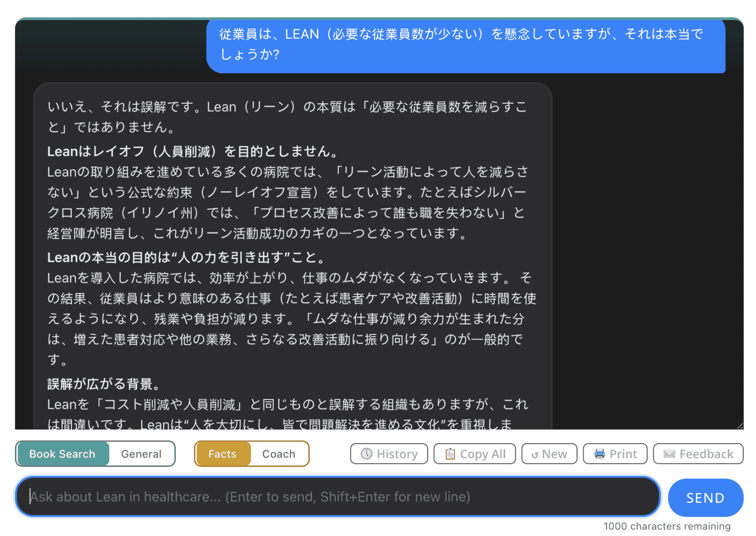Click the circular arrow icon on New
Viewport: 756px width, 536px height.
534,455
